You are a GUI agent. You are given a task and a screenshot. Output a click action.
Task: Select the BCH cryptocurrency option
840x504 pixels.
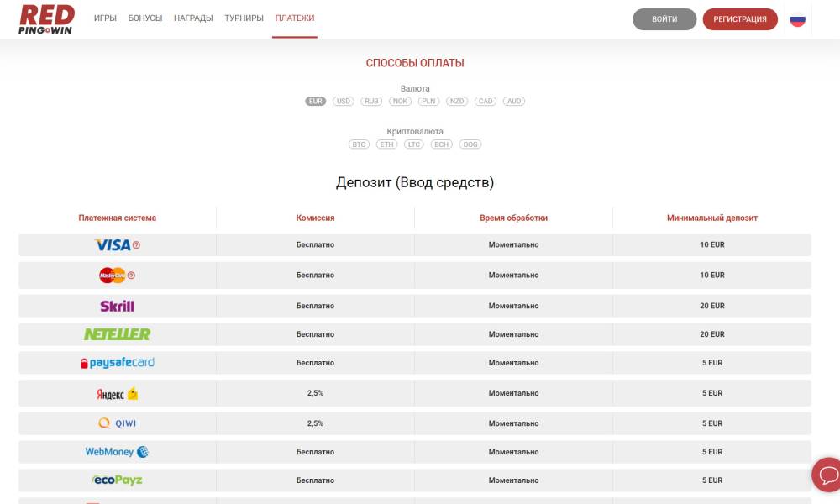442,144
